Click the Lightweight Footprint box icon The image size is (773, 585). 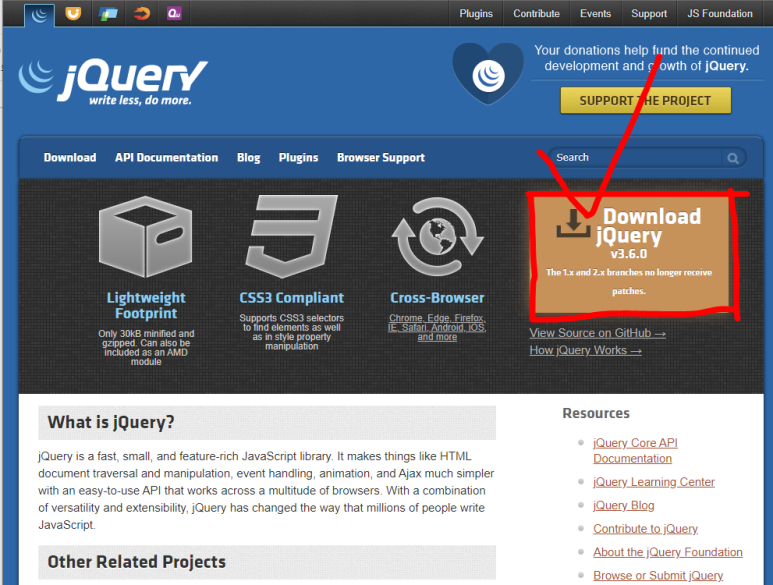tap(146, 237)
